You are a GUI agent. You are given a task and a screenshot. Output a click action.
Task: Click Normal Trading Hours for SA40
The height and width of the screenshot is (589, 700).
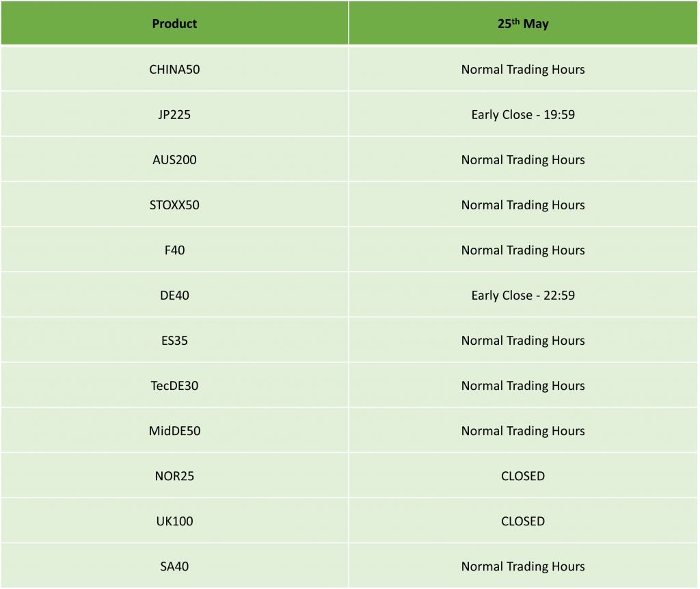click(x=523, y=566)
